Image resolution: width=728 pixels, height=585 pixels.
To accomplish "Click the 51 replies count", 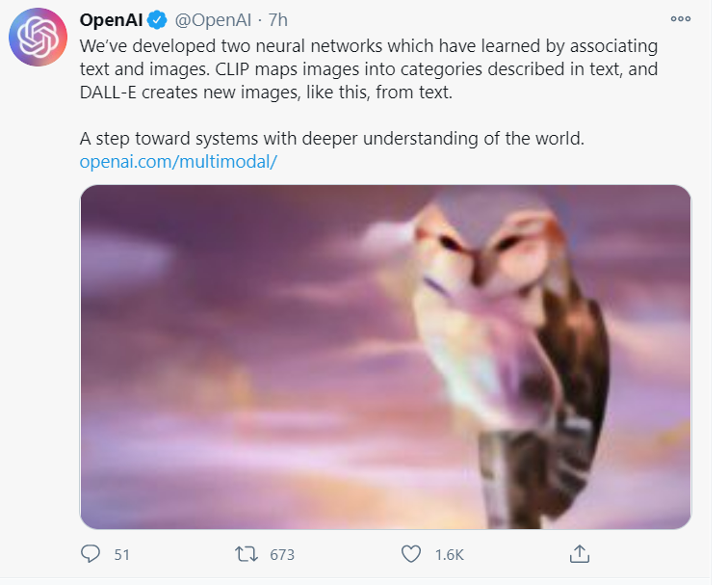I will [121, 554].
